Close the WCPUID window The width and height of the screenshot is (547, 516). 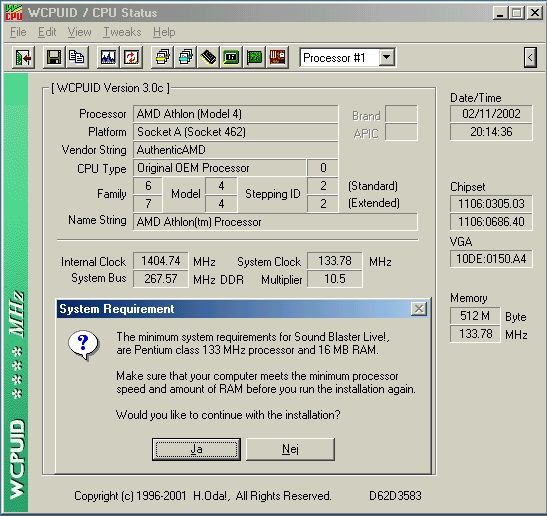[534, 13]
